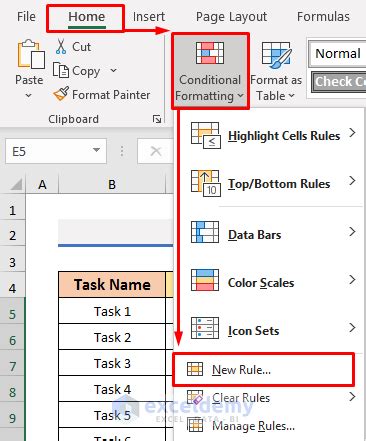Click the Task 2 cell
Screen dimensions: 366x441
(112, 337)
